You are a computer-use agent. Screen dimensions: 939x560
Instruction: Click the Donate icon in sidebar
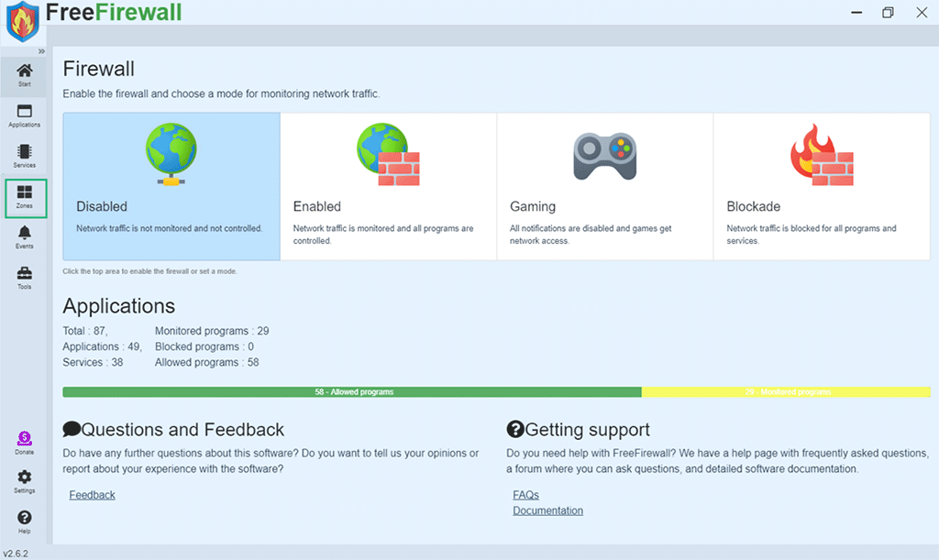coord(25,443)
